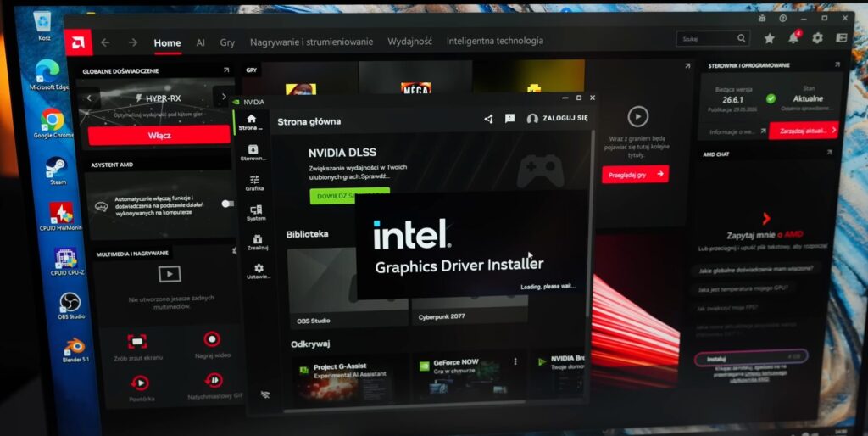Open the Kosz recycle bin desktop icon
Screen dimensions: 868x436
point(44,25)
